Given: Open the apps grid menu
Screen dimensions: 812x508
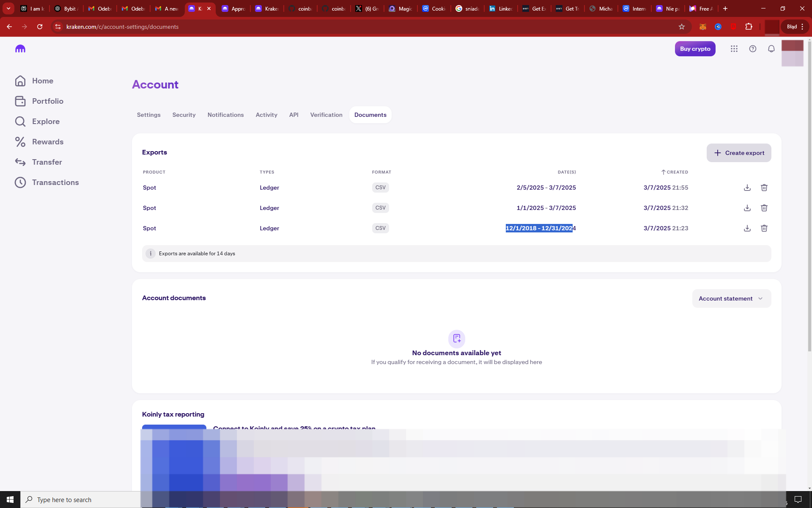Looking at the screenshot, I should [x=734, y=49].
